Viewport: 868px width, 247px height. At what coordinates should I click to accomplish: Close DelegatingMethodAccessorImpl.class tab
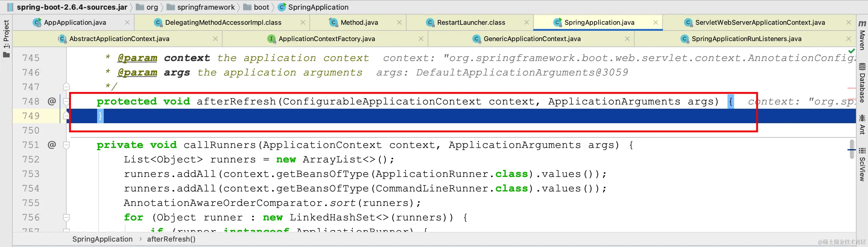303,22
